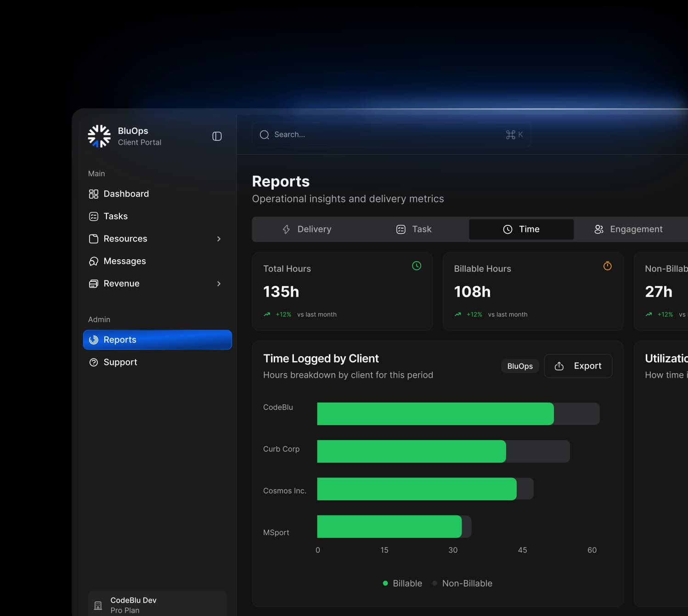Click the Resources folder icon

(x=94, y=239)
